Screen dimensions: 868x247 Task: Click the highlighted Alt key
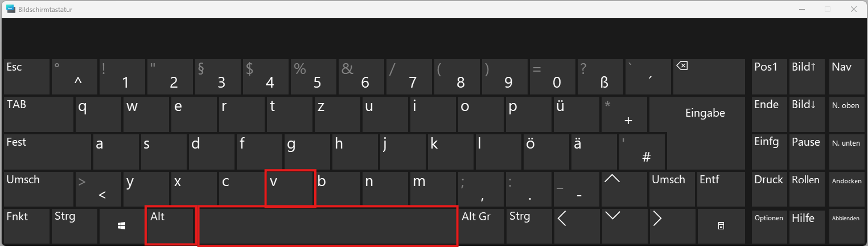[170, 226]
